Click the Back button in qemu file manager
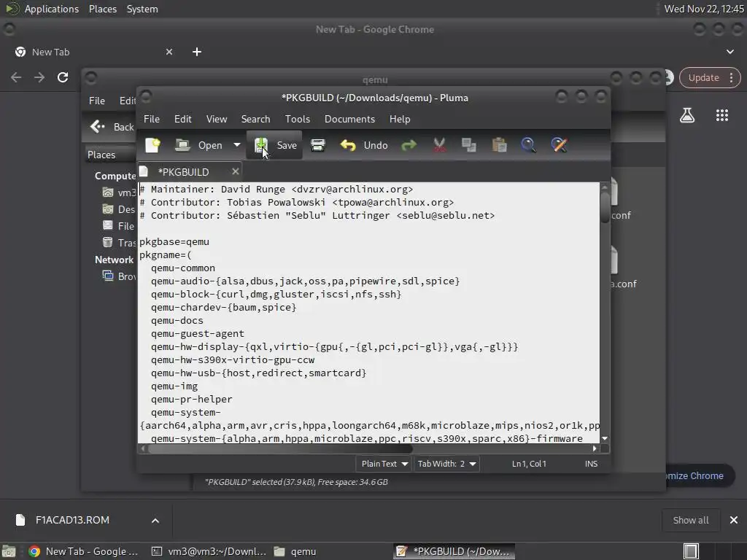The image size is (747, 560). click(x=112, y=127)
